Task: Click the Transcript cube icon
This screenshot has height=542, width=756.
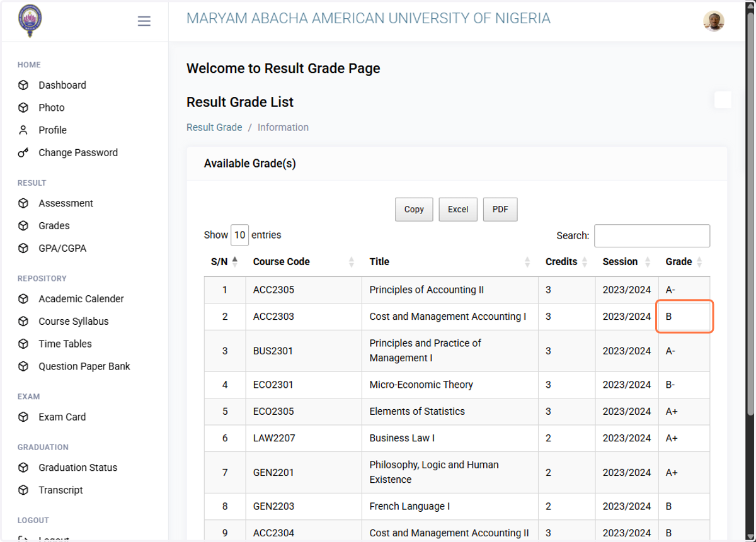Action: pos(23,490)
